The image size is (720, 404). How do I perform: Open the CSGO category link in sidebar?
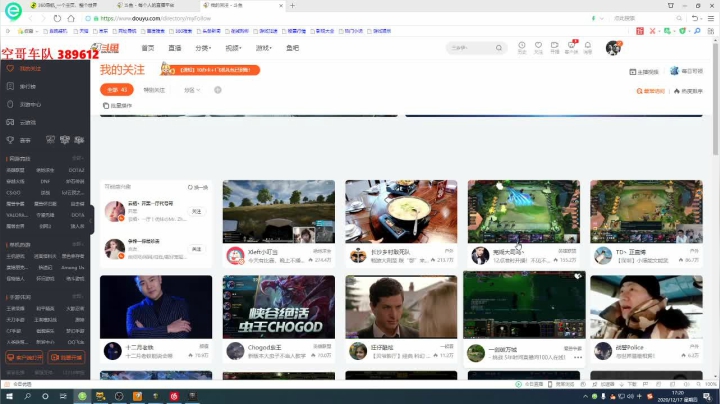pos(13,192)
